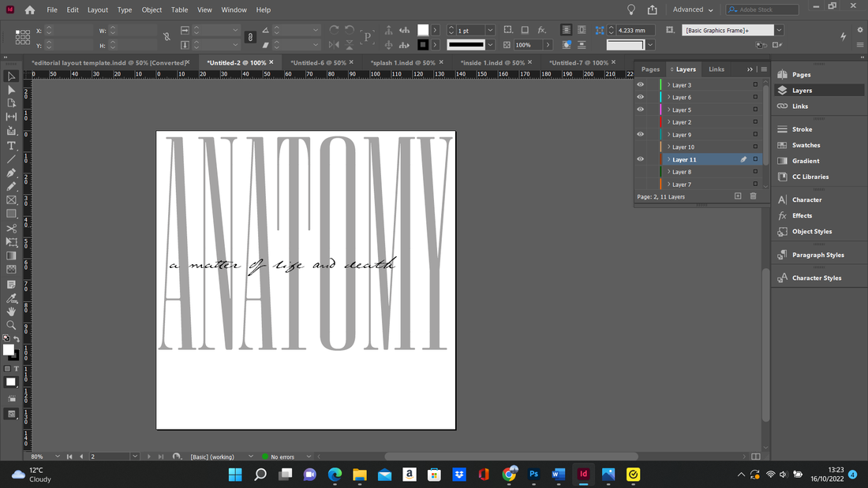The height and width of the screenshot is (488, 868).
Task: Activate the Type tool
Action: pos(11,146)
